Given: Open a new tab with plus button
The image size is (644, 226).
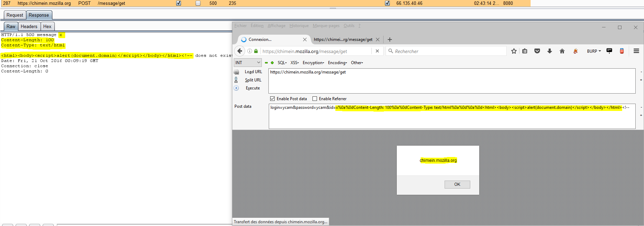Looking at the screenshot, I should [x=390, y=40].
